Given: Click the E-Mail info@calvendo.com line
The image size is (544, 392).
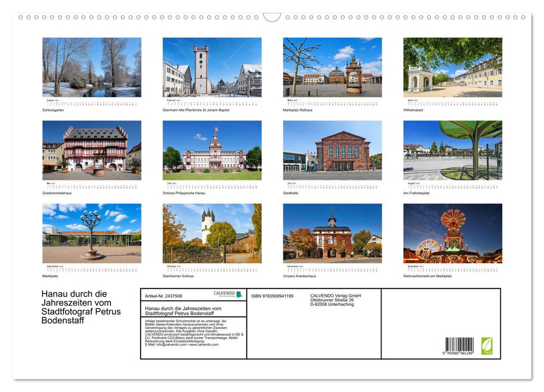Looking at the screenshot, I should [182, 344].
